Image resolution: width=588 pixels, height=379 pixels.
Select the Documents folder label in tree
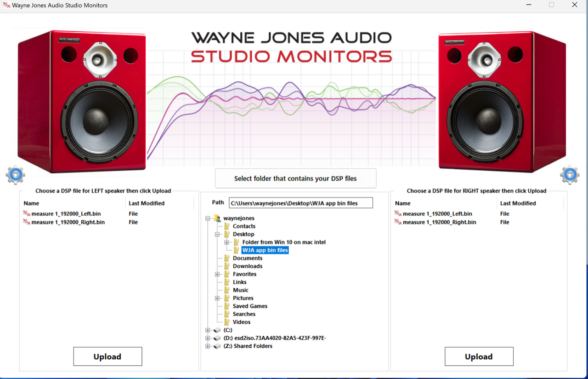[x=248, y=258]
